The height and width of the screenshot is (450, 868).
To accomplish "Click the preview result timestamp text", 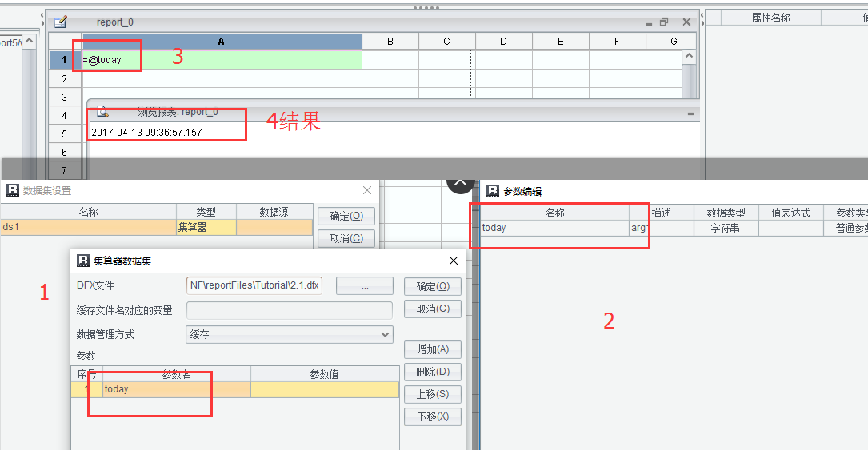I will (146, 132).
